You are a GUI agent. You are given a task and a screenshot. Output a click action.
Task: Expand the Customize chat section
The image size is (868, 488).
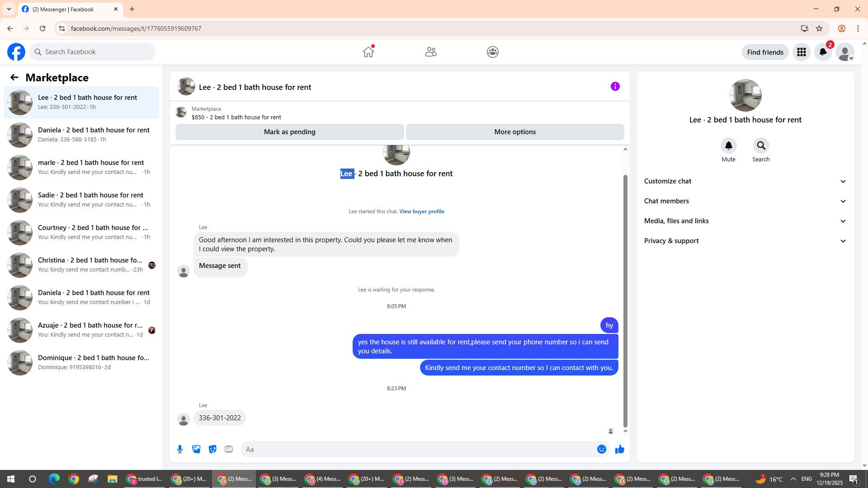point(745,181)
